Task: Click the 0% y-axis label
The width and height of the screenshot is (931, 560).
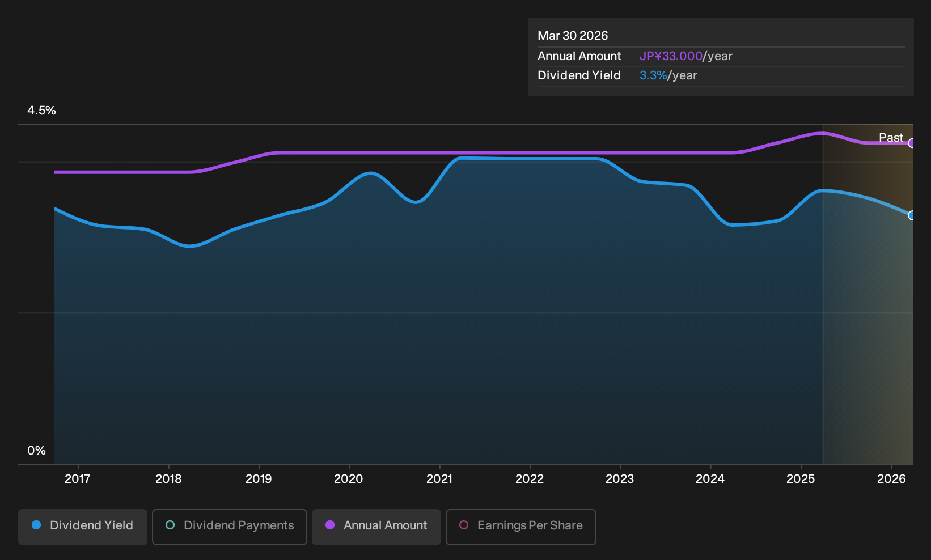Action: 36,451
